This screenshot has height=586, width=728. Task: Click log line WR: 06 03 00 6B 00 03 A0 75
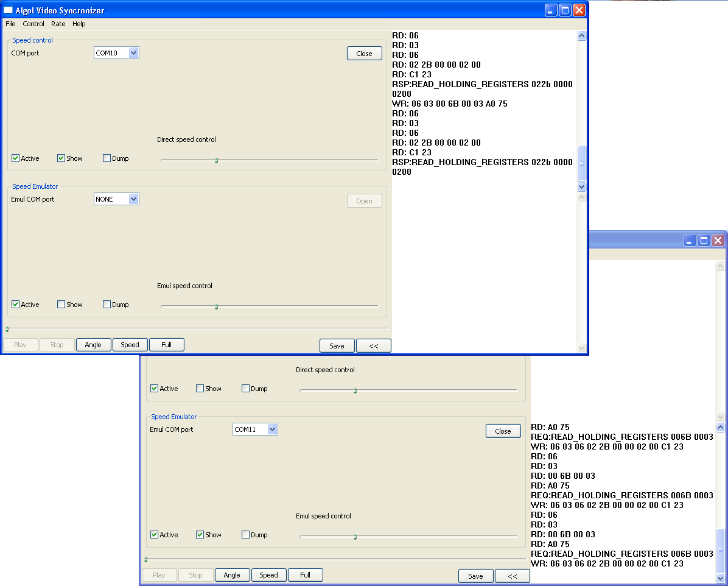click(449, 104)
